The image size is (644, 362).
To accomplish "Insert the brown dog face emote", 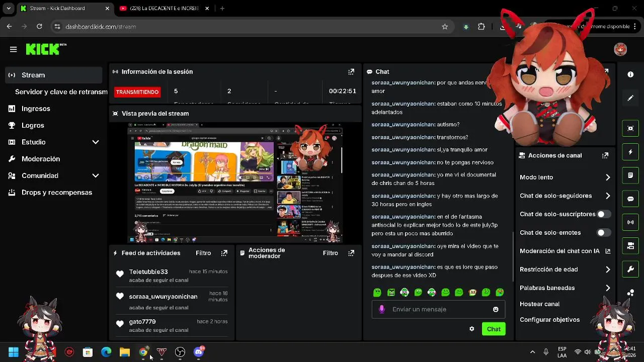I will click(472, 292).
